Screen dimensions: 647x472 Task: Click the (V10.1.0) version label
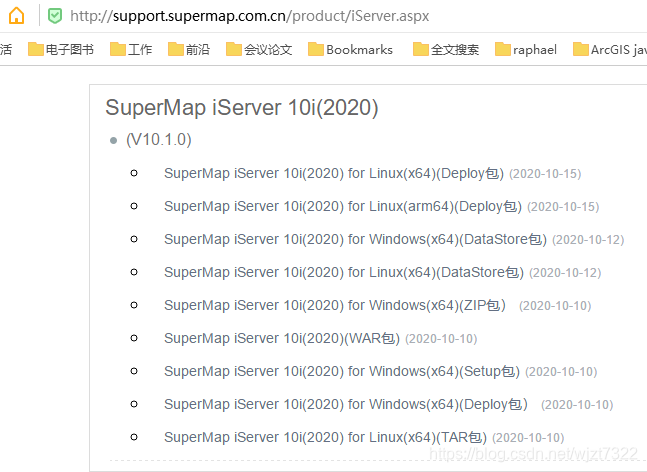click(159, 139)
